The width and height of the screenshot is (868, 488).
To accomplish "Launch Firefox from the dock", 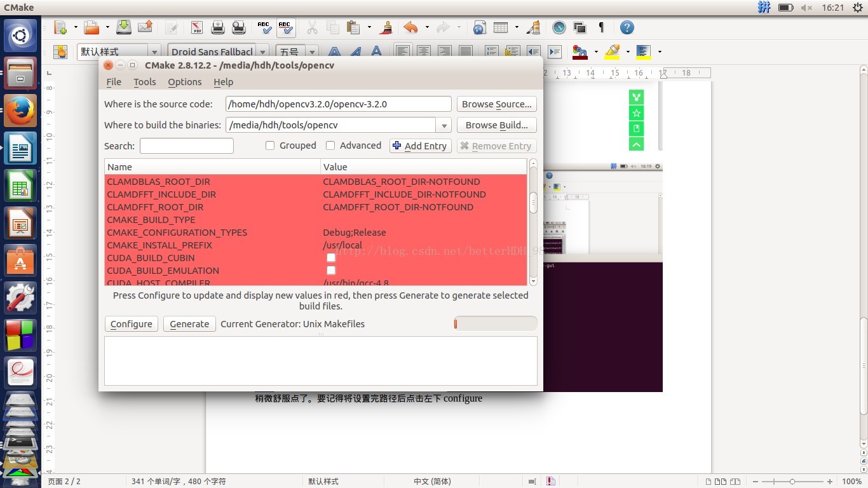I will (x=20, y=111).
